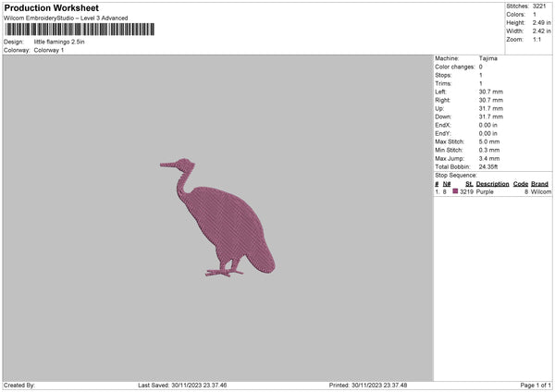Click the Last Saved timestamp in footer
The image size is (555, 392).
click(182, 386)
